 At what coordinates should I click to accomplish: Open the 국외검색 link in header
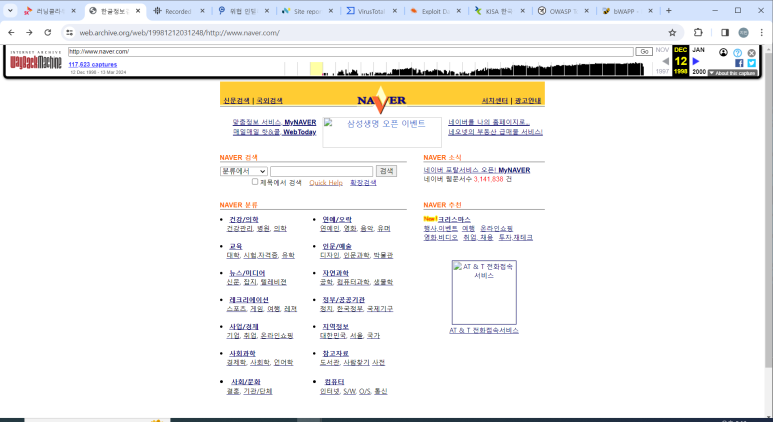(269, 101)
